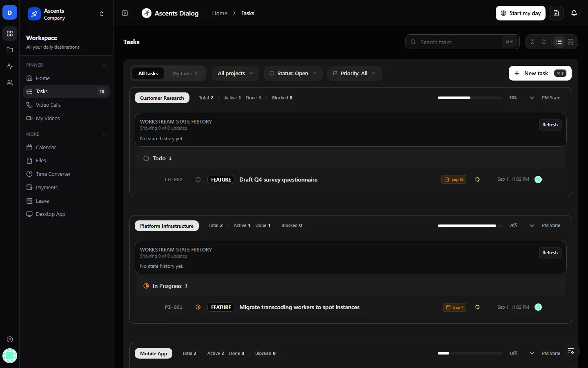The image size is (588, 368).
Task: Click the Mobile App 18% progress bar
Action: pos(470,353)
